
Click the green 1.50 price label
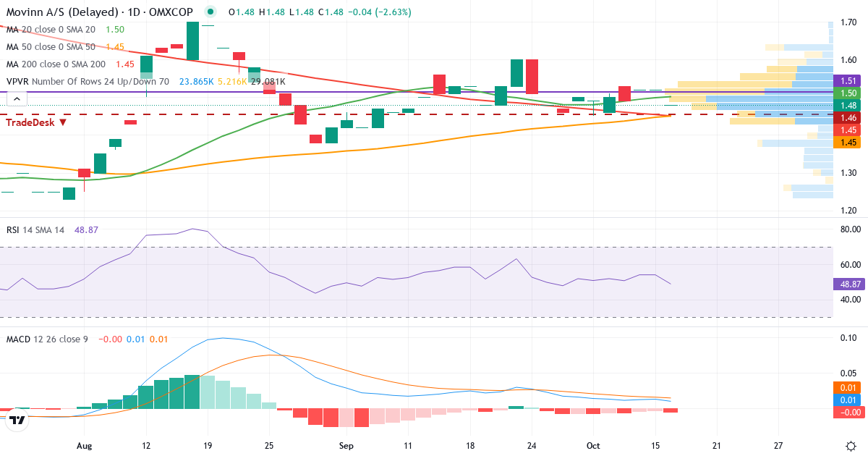point(847,93)
